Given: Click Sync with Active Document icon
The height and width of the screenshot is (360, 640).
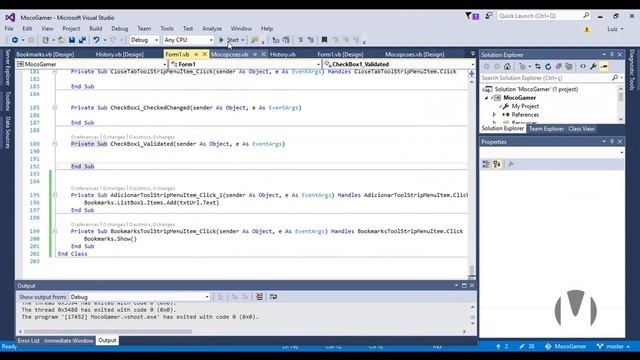Looking at the screenshot, I should [538, 67].
